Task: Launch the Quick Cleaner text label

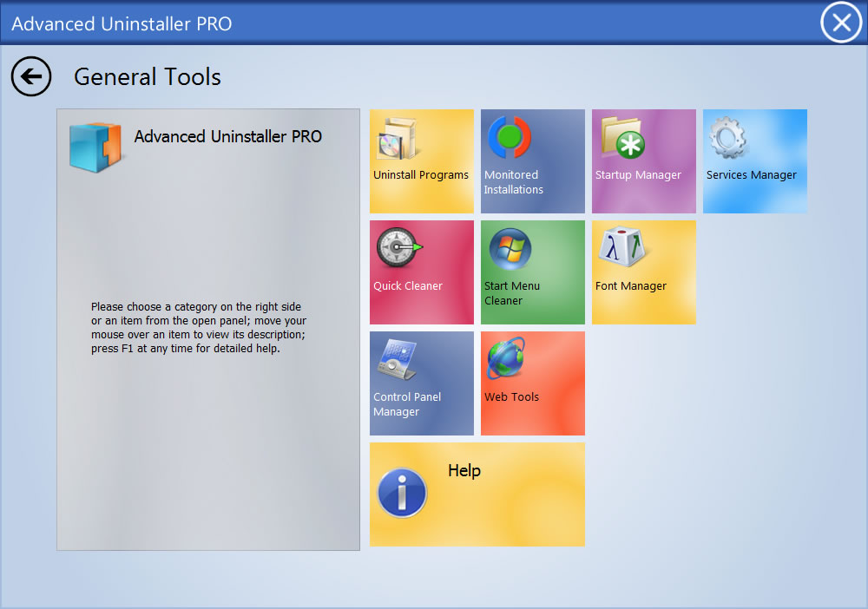Action: [x=408, y=286]
